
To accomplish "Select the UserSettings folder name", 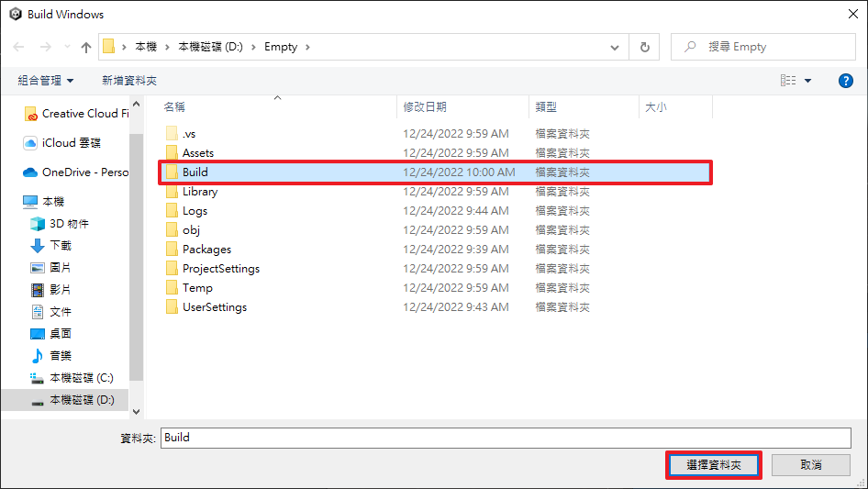I will tap(215, 306).
